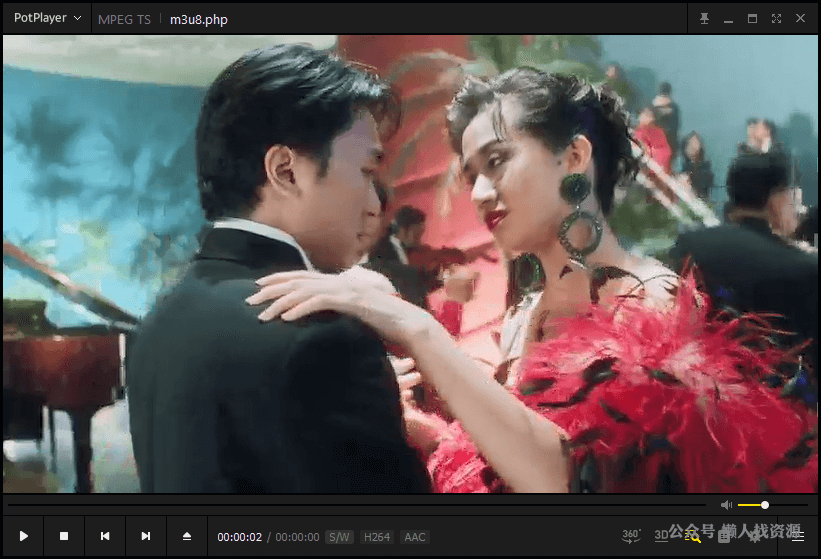821x559 pixels.
Task: Minimize the PotPlayer window
Action: pos(728,19)
